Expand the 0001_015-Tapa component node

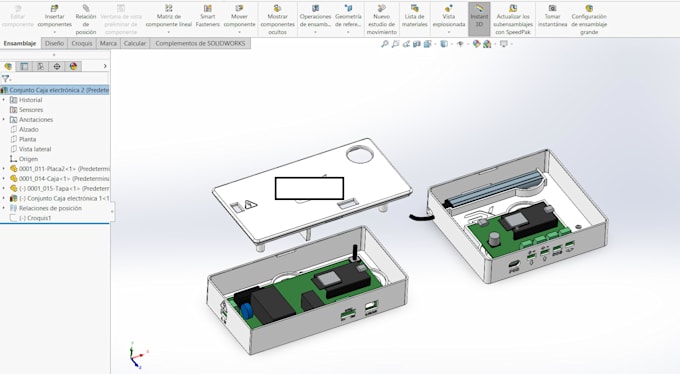(x=4, y=188)
